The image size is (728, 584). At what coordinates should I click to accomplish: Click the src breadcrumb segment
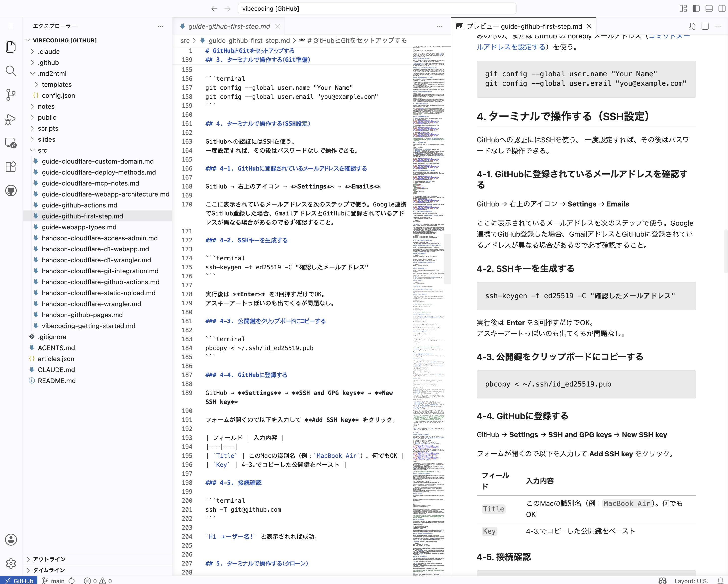(x=185, y=41)
